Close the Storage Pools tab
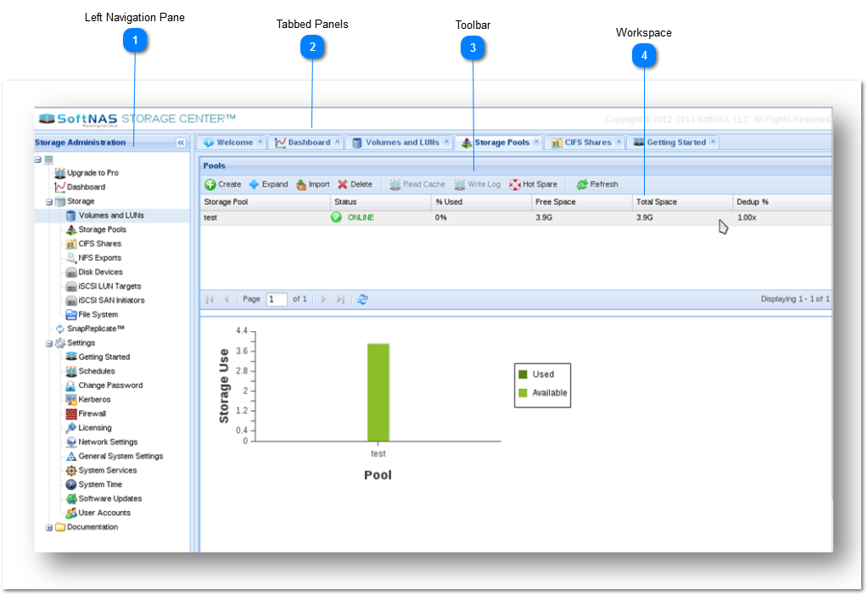This screenshot has height=596, width=868. (536, 142)
